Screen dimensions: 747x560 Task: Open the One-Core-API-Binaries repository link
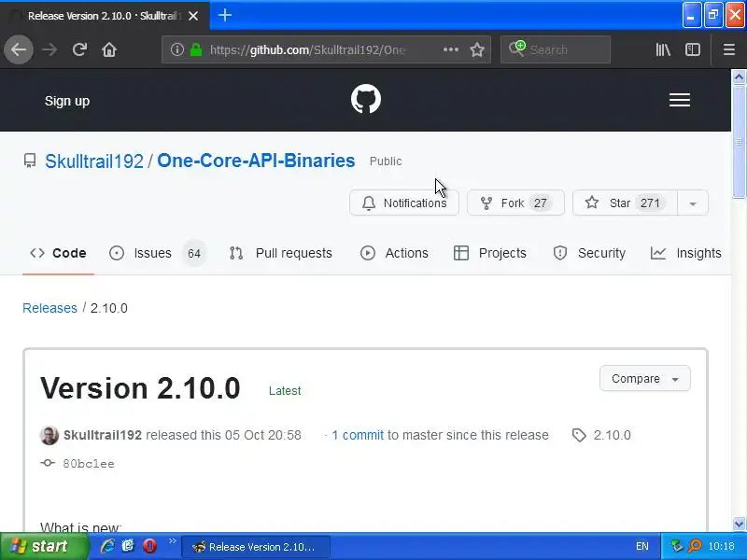256,161
